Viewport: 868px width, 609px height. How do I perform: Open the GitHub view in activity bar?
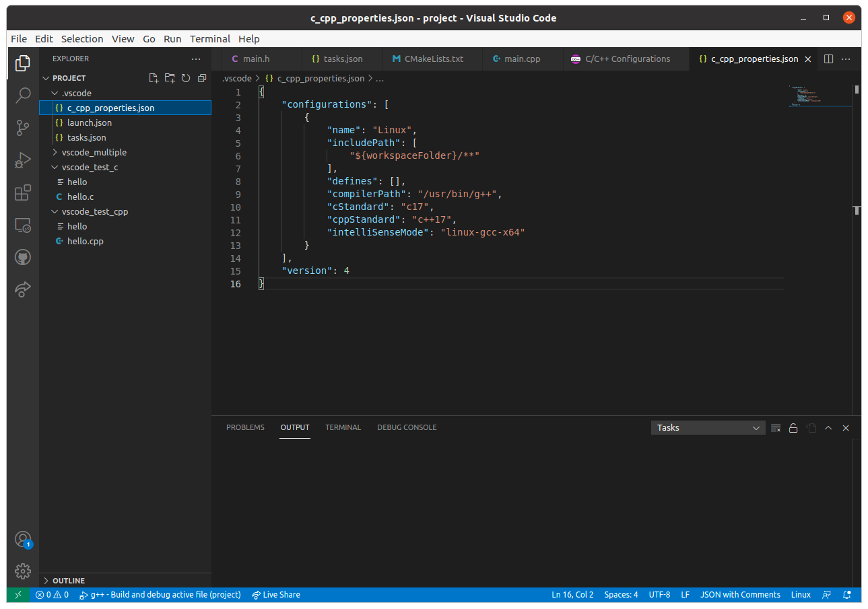(x=23, y=258)
